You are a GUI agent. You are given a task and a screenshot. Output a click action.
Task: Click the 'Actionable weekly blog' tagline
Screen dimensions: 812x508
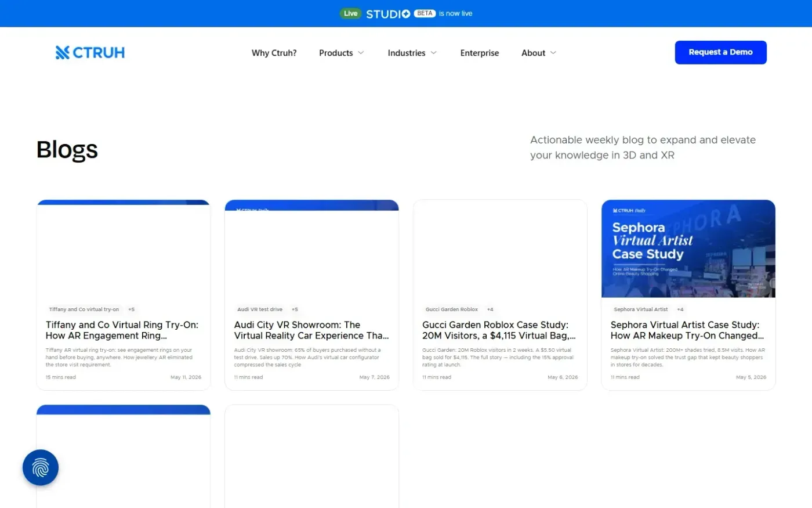click(643, 147)
